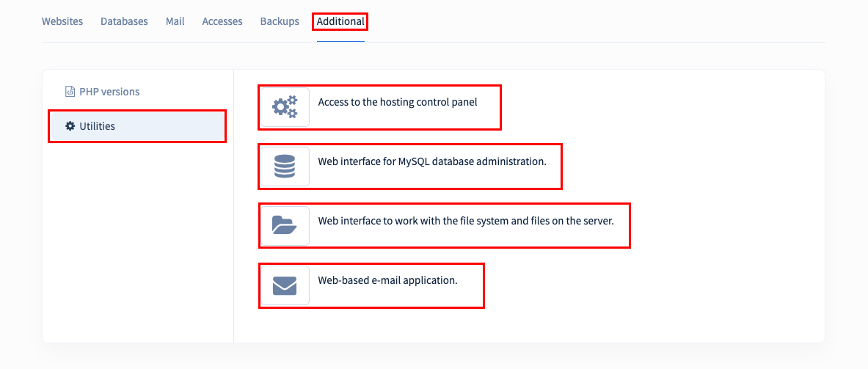Switch to the Databases tab
Viewport: 868px width, 369px height.
(124, 21)
